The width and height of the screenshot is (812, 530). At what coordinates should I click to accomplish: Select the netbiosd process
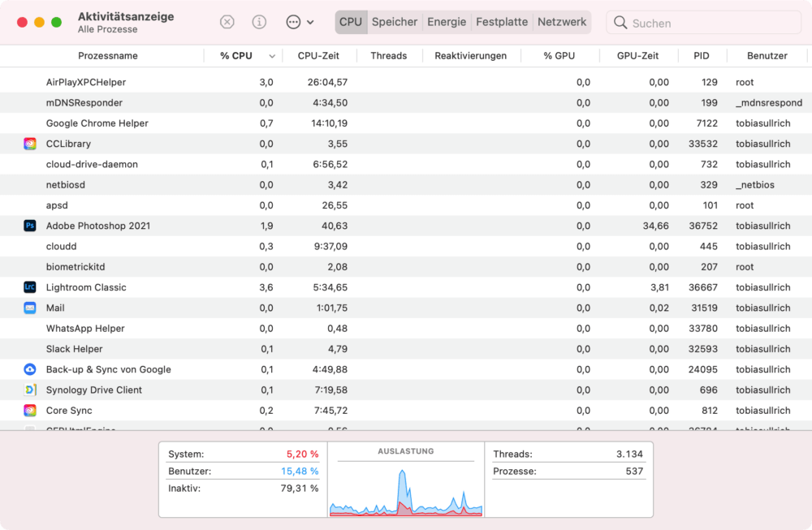click(66, 185)
